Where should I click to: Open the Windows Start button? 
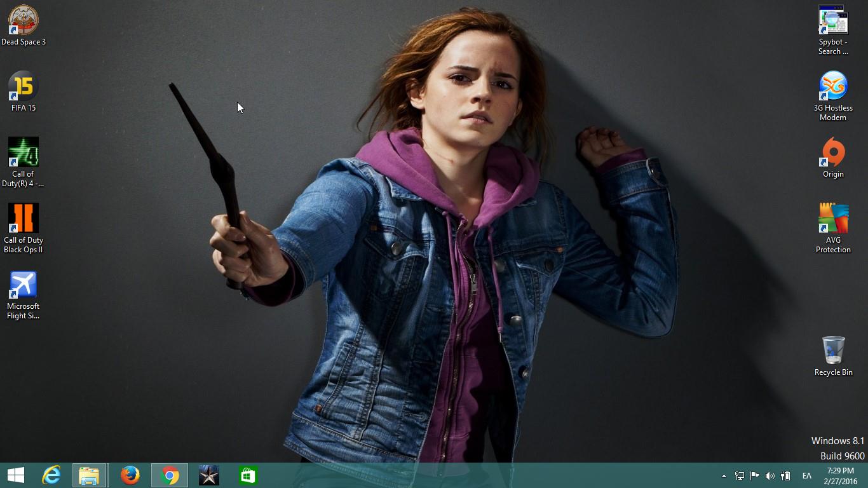pyautogui.click(x=16, y=475)
